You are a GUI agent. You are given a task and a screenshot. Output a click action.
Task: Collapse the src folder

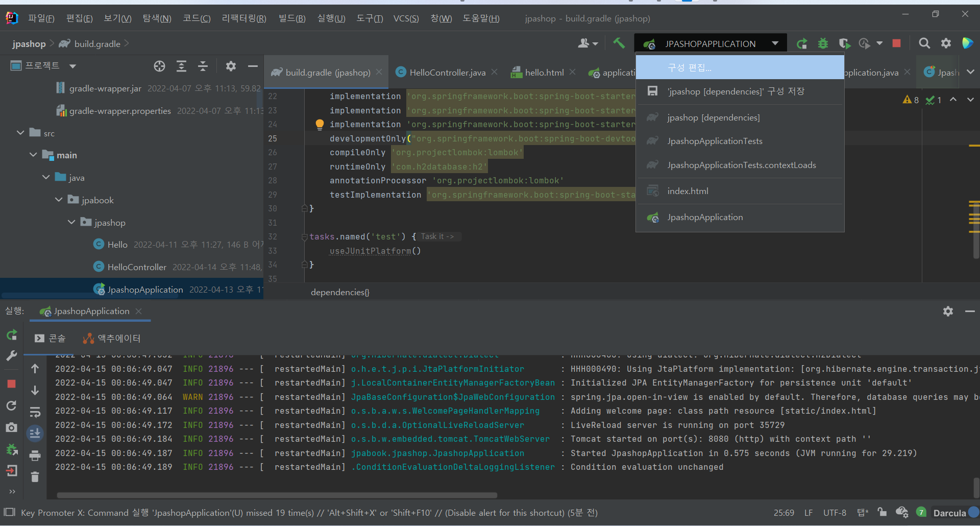click(20, 133)
